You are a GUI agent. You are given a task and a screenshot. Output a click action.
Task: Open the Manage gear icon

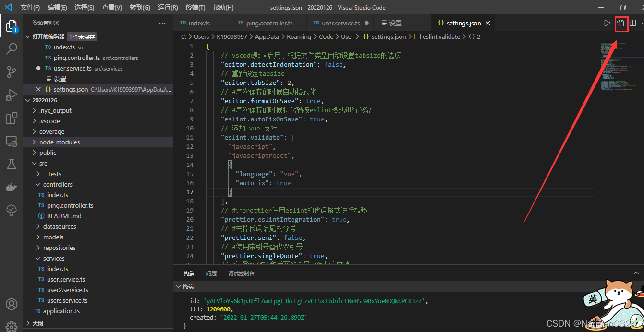pyautogui.click(x=12, y=326)
